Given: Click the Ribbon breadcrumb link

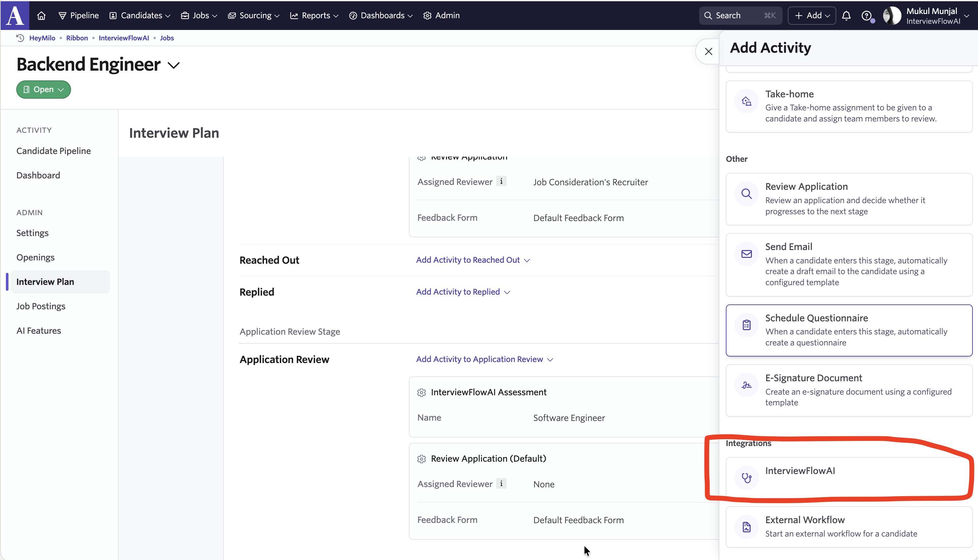Looking at the screenshot, I should pos(77,38).
